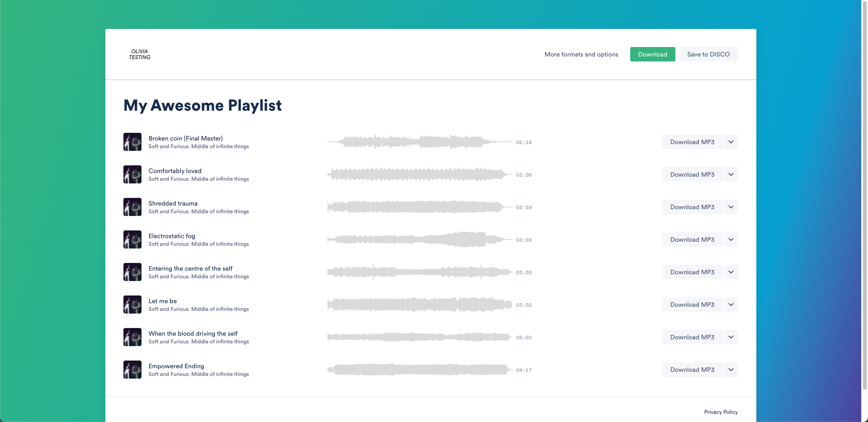Seek within the Let me be waveform

420,305
